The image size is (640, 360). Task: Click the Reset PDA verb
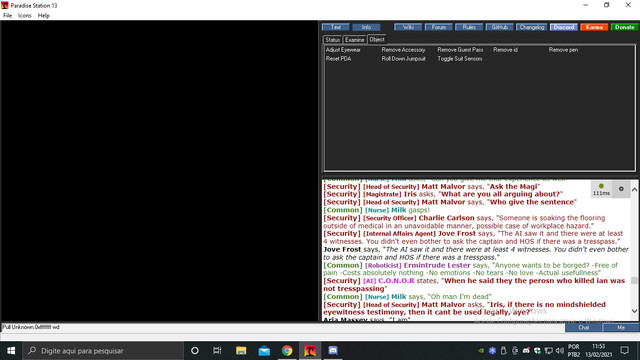(338, 59)
